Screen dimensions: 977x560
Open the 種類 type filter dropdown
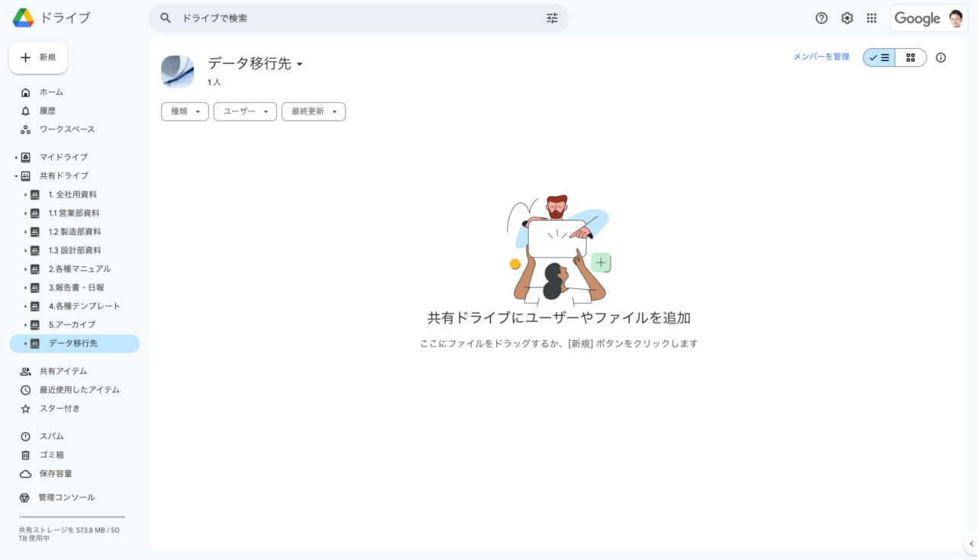coord(185,111)
